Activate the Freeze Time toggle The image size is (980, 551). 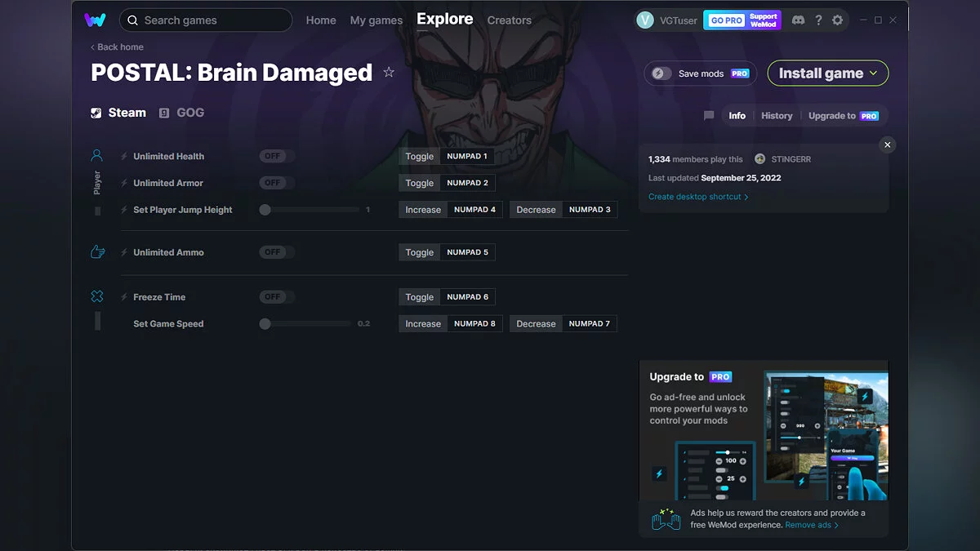click(x=275, y=296)
